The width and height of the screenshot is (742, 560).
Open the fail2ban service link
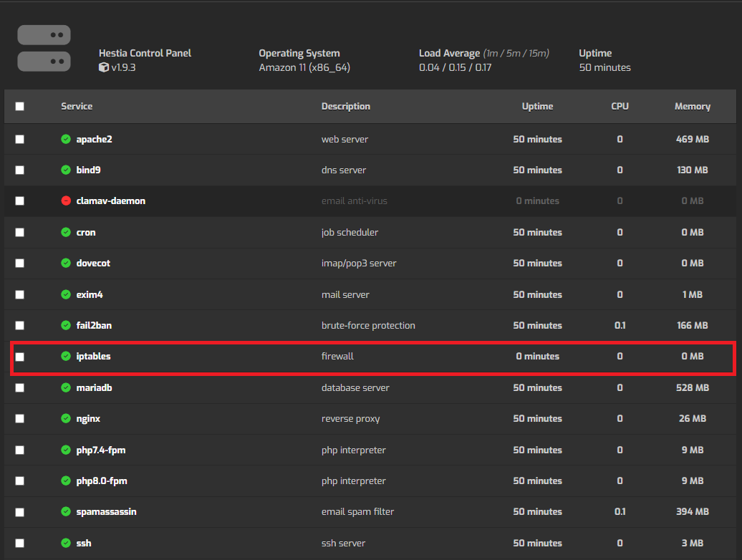[x=94, y=325]
